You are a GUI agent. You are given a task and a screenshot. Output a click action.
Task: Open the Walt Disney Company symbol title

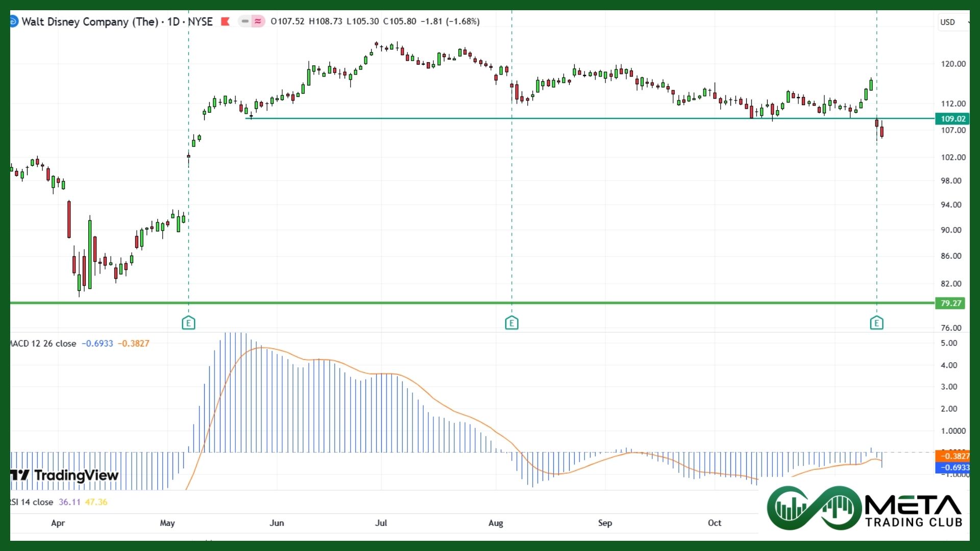89,21
